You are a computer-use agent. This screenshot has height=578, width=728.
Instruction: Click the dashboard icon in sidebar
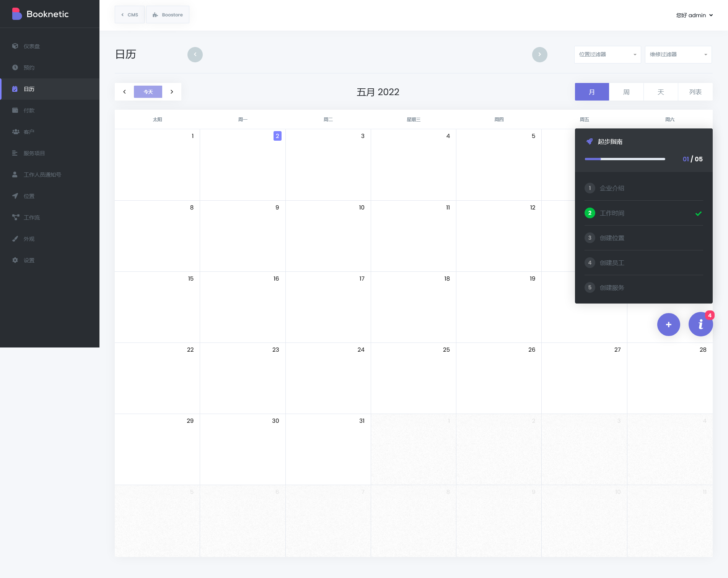pos(15,46)
